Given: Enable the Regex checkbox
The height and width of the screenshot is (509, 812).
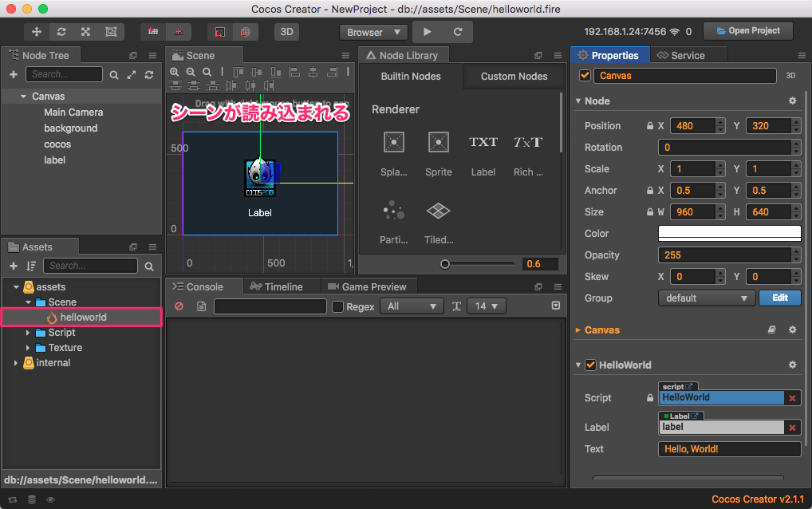Looking at the screenshot, I should 337,306.
